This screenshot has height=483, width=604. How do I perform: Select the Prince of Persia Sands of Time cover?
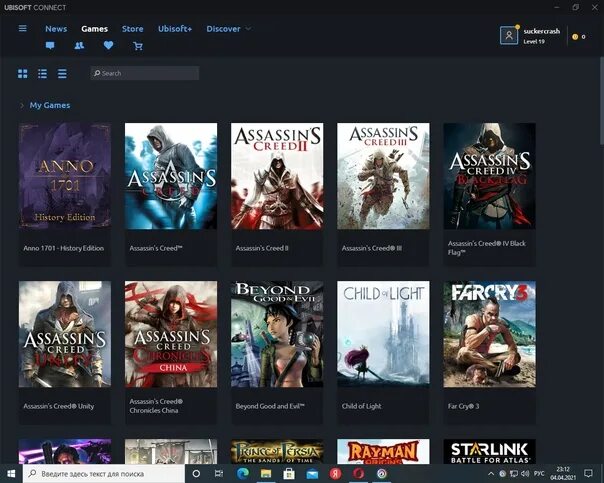pos(277,451)
